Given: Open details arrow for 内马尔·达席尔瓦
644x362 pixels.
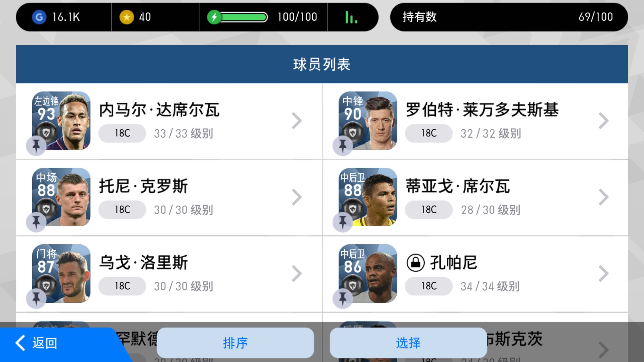Looking at the screenshot, I should coord(297,121).
